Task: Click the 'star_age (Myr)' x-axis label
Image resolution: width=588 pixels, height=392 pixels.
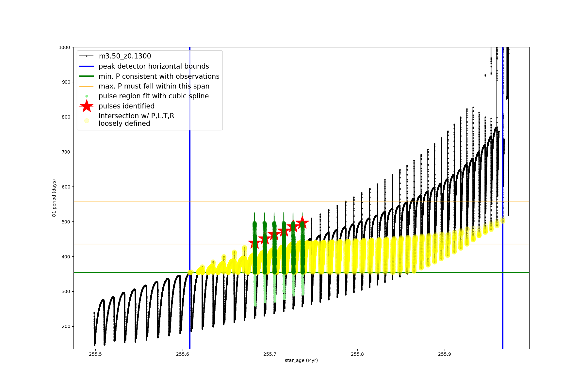Action: click(x=301, y=360)
